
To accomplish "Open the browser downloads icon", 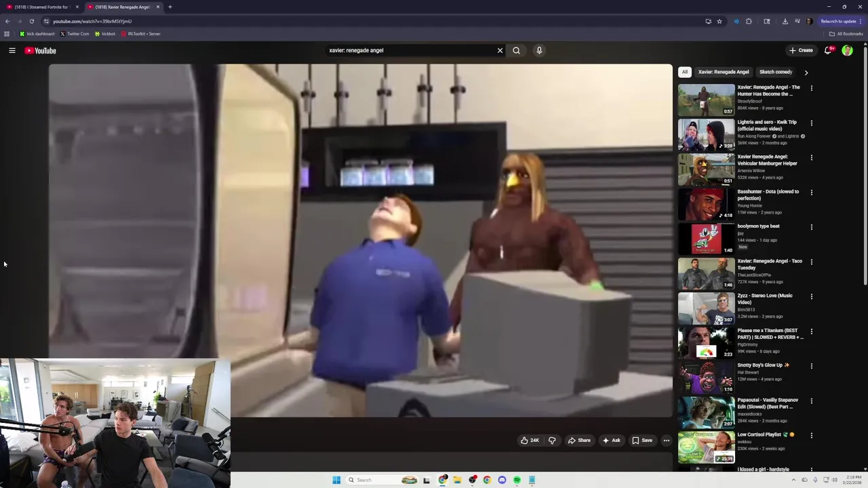I will (785, 21).
